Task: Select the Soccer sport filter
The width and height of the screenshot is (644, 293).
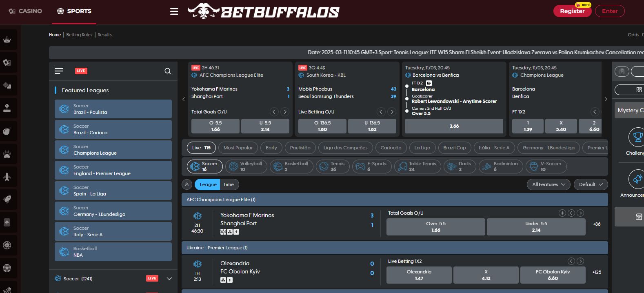Action: tap(205, 166)
